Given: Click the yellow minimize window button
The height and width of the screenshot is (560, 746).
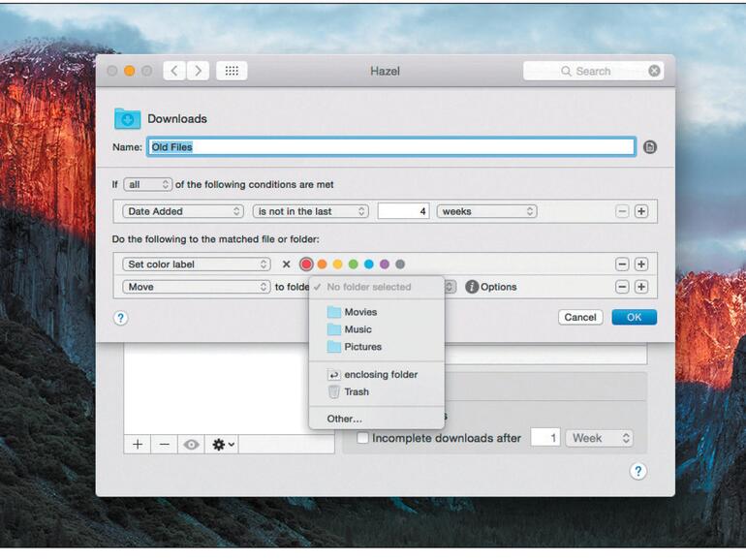Looking at the screenshot, I should point(130,71).
